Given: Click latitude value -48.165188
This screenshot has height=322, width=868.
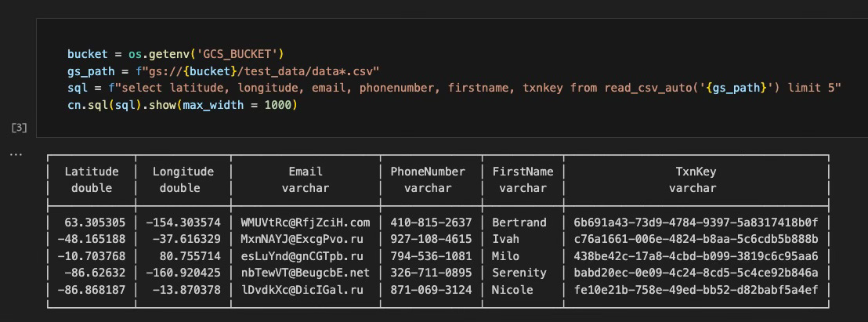Looking at the screenshot, I should (x=92, y=239).
